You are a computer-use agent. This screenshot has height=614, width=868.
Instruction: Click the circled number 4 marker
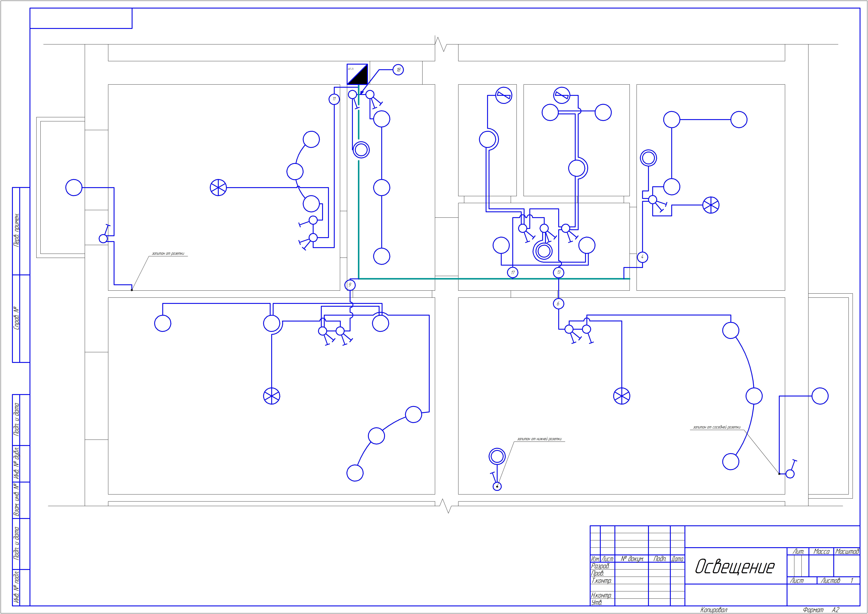(643, 257)
